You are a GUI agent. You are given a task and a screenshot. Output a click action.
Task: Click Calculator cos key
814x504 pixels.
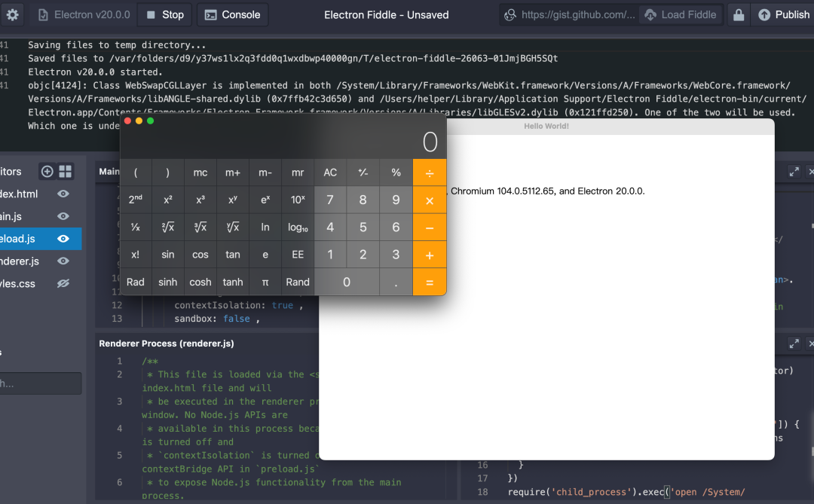click(200, 255)
